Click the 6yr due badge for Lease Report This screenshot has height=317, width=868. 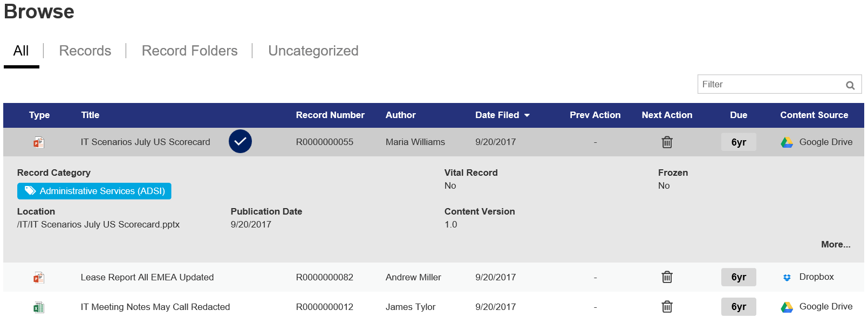tap(739, 277)
